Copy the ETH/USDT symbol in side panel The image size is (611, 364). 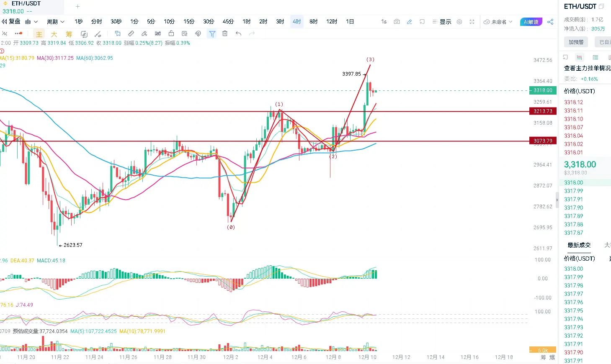[601, 6]
